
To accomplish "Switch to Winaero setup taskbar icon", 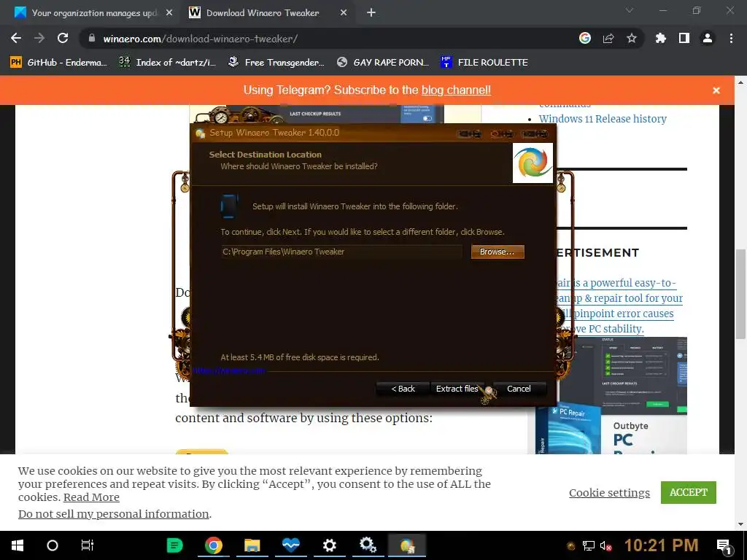I will coord(407,545).
